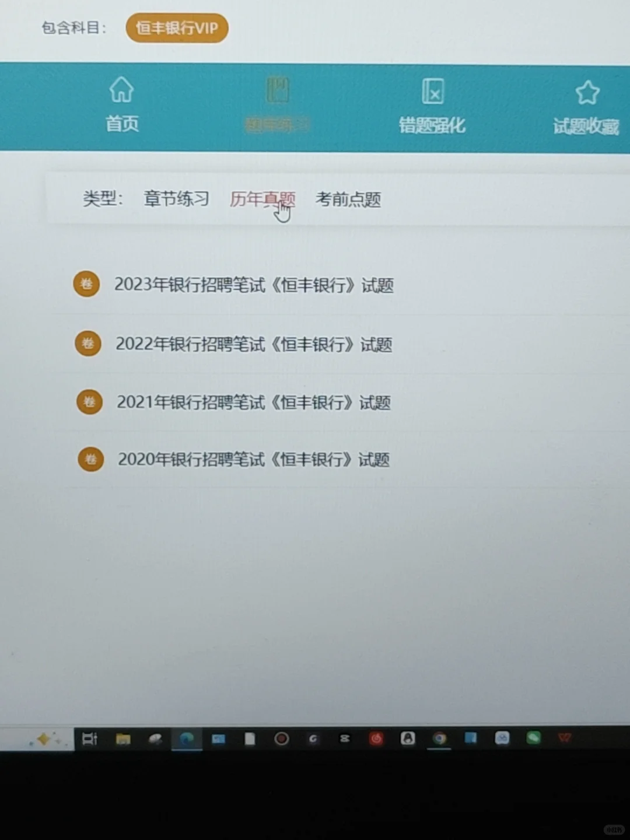Viewport: 630px width, 840px height.
Task: Switch to Microsoft Edge in the taskbar
Action: pyautogui.click(x=187, y=739)
